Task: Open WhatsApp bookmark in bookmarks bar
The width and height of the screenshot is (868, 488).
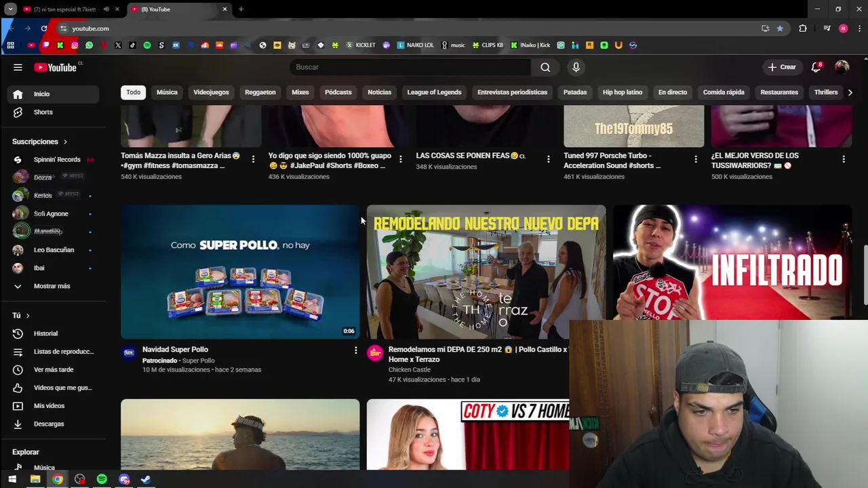Action: (89, 45)
